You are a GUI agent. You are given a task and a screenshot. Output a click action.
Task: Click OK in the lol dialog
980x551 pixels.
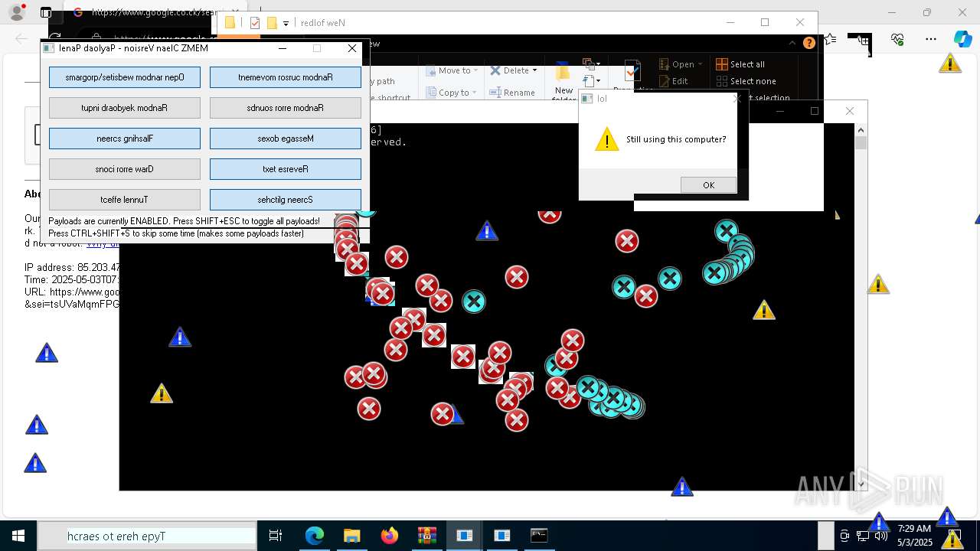point(708,185)
